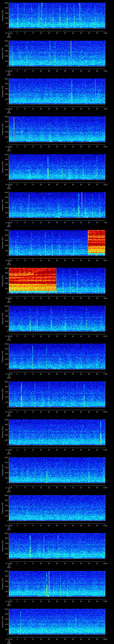
Task: Select the 9:00 end time label
Action: (105, 298)
